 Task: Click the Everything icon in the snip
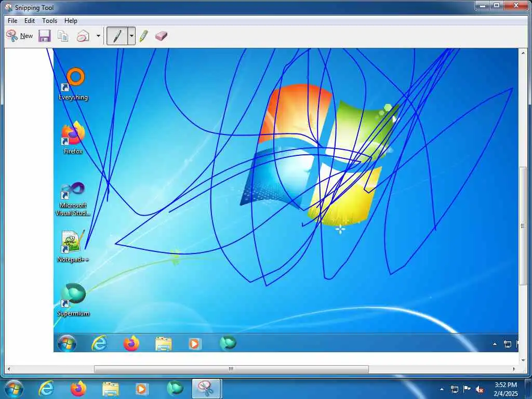[73, 84]
